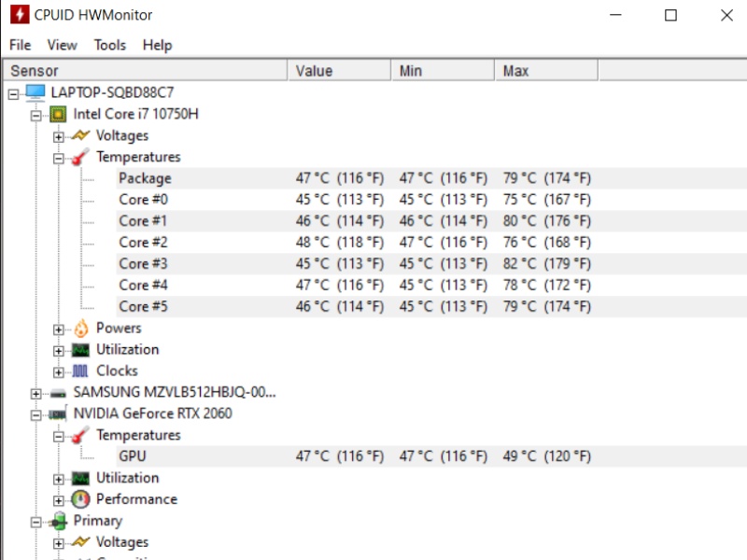Click the CPU Temperatures thermometer icon
Screen dimensions: 747x560
[x=80, y=157]
